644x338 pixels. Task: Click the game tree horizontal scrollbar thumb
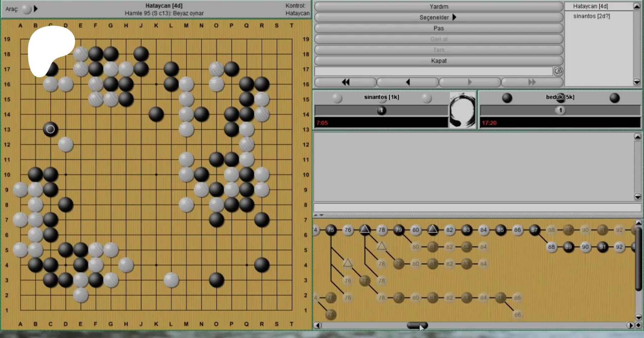417,325
